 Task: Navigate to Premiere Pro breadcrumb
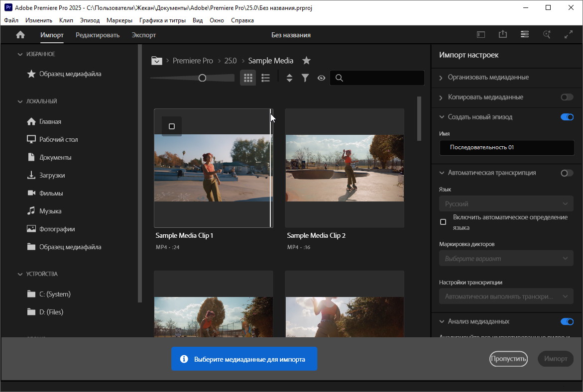point(193,61)
